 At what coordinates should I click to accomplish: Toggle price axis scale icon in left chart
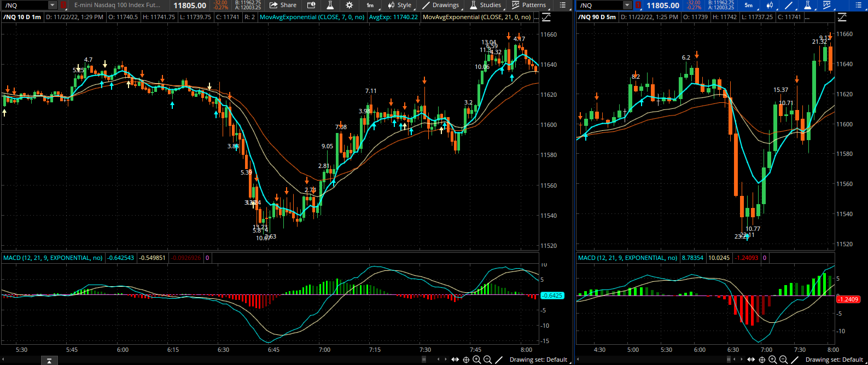click(x=547, y=17)
